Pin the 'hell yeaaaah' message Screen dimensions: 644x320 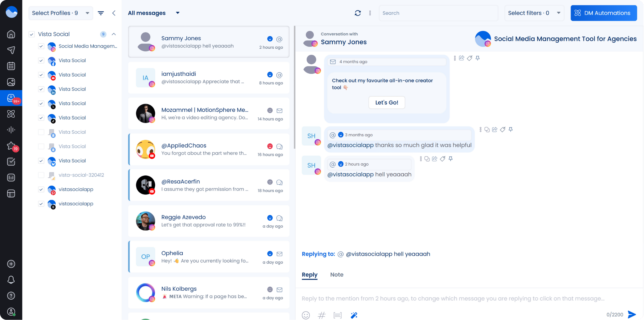point(451,159)
